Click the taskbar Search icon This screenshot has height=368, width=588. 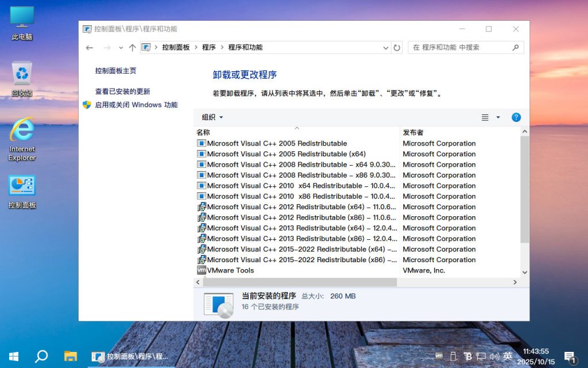click(40, 356)
